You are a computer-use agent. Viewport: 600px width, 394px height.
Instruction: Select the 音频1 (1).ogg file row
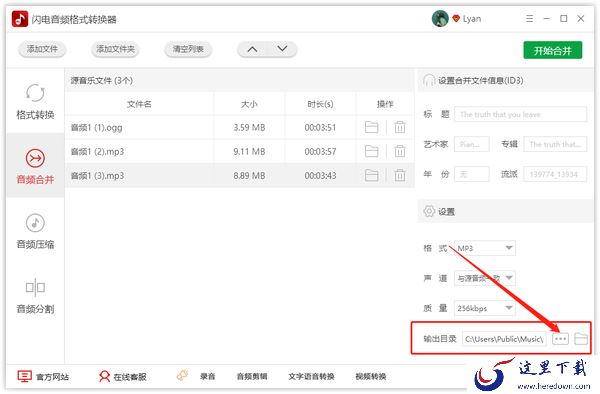coord(240,127)
